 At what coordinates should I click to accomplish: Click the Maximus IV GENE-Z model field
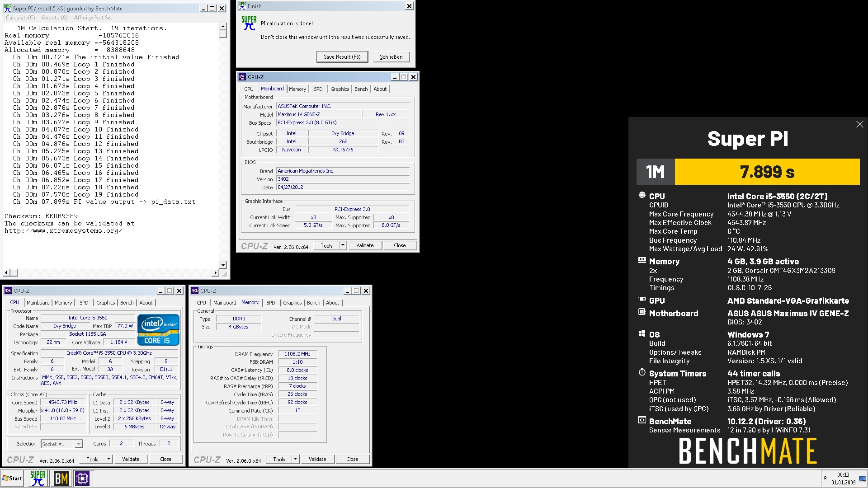click(319, 114)
